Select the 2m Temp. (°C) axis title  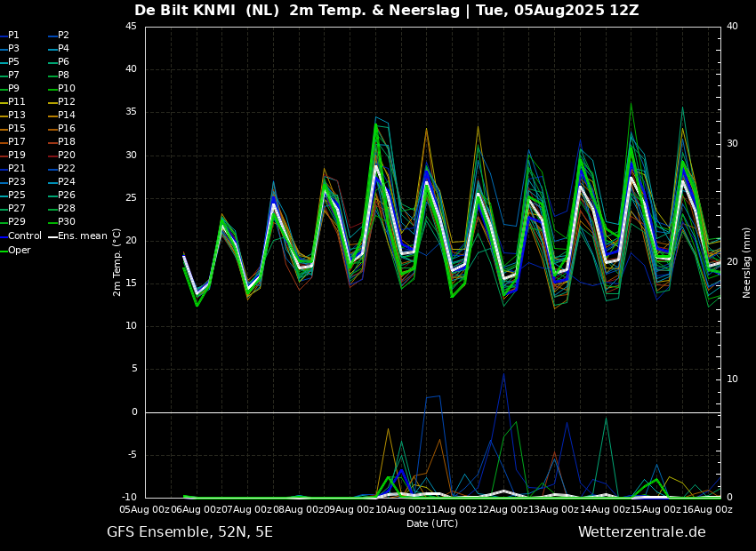(x=117, y=261)
